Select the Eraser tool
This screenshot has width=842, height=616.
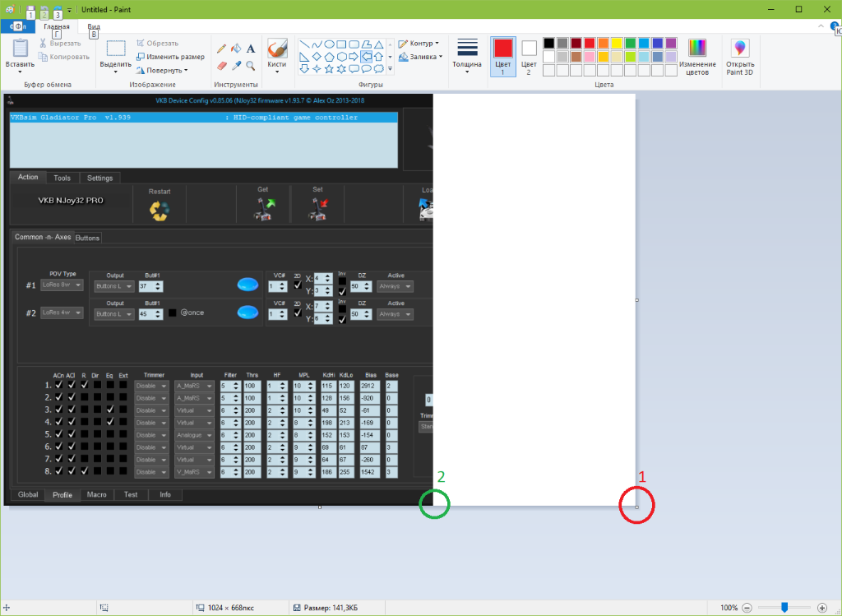pos(221,65)
